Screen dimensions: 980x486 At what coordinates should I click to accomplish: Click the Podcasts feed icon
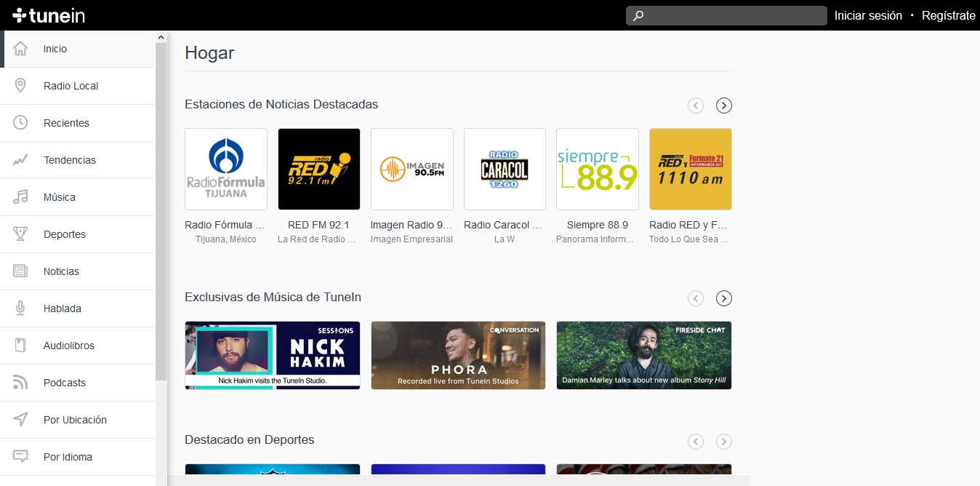[20, 383]
